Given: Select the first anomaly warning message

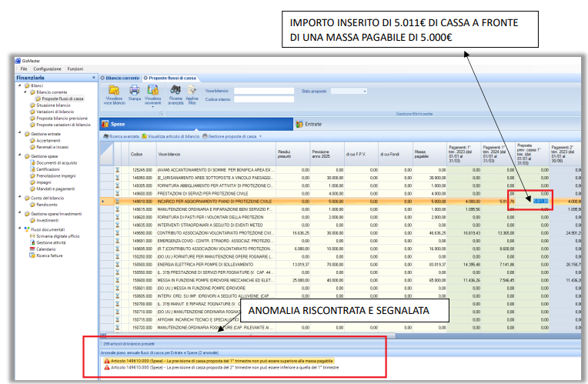Looking at the screenshot, I should coord(223,360).
